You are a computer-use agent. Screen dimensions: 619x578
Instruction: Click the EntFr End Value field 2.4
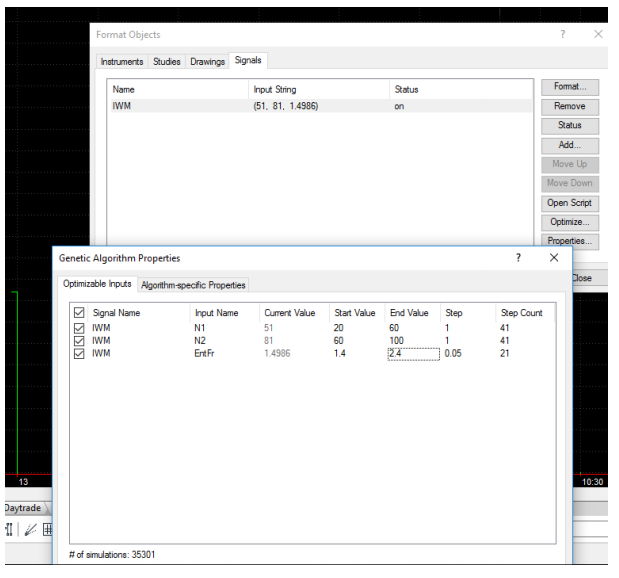pos(412,353)
